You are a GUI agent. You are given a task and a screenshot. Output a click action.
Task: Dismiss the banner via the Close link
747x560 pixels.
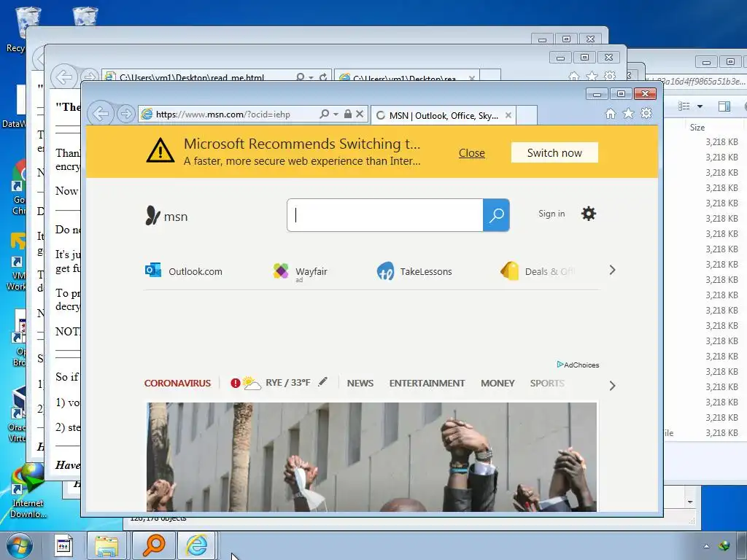coord(472,153)
